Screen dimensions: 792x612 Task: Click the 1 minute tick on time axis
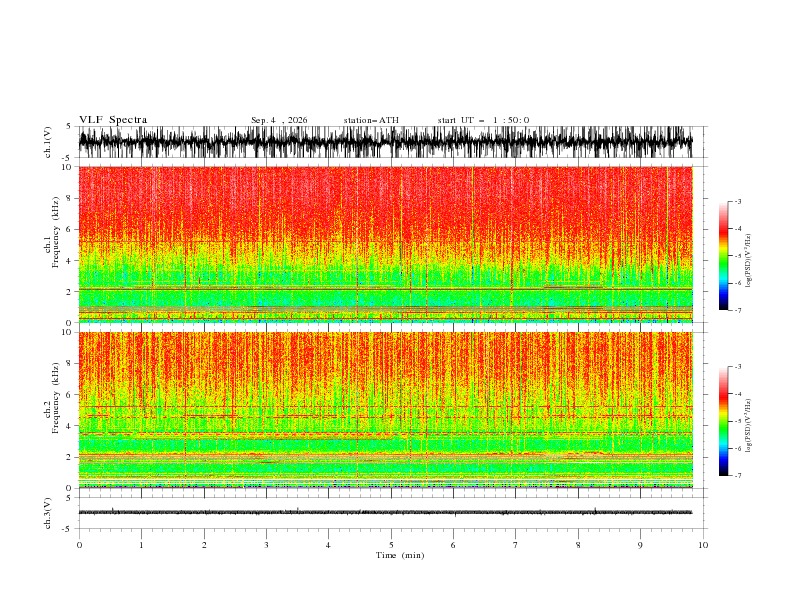click(x=141, y=545)
